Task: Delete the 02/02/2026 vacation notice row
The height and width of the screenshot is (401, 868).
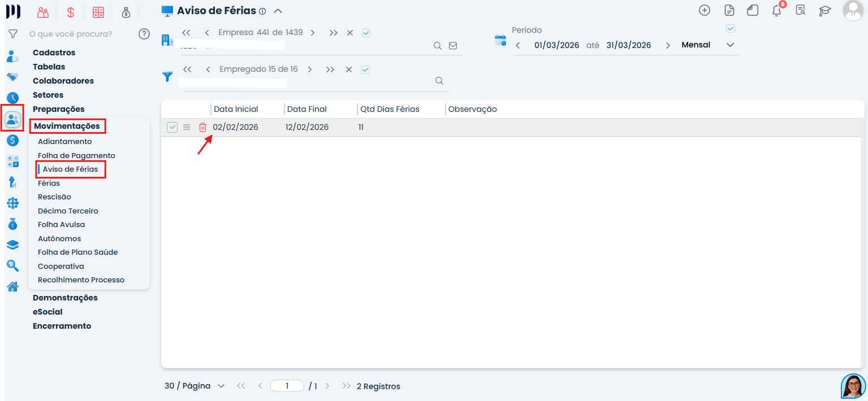Action: pos(202,128)
